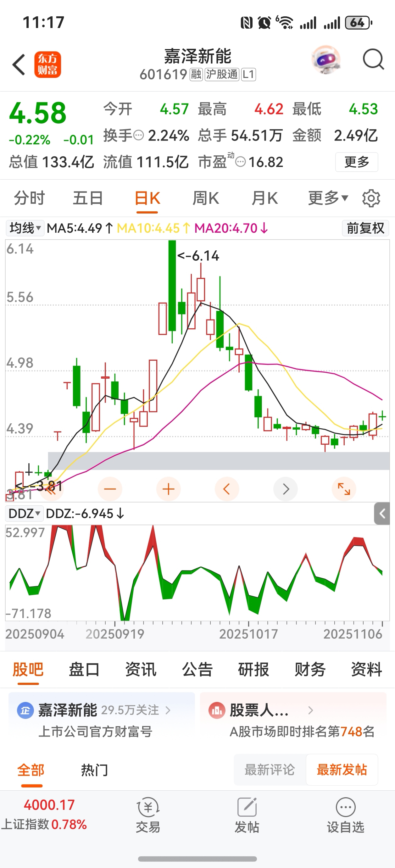Open the 公告 tab
The height and width of the screenshot is (868, 395).
coord(197,669)
